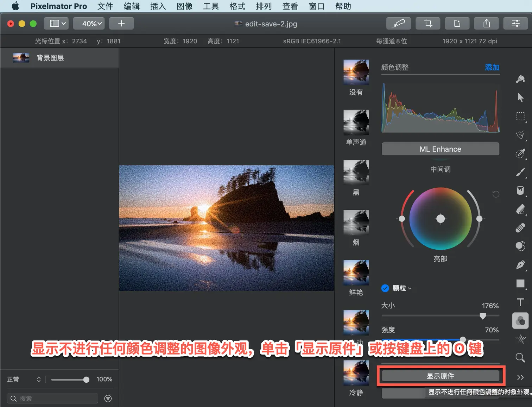Select the Style tool with paint-roller icon
Image resolution: width=532 pixels, height=407 pixels.
tap(520, 79)
